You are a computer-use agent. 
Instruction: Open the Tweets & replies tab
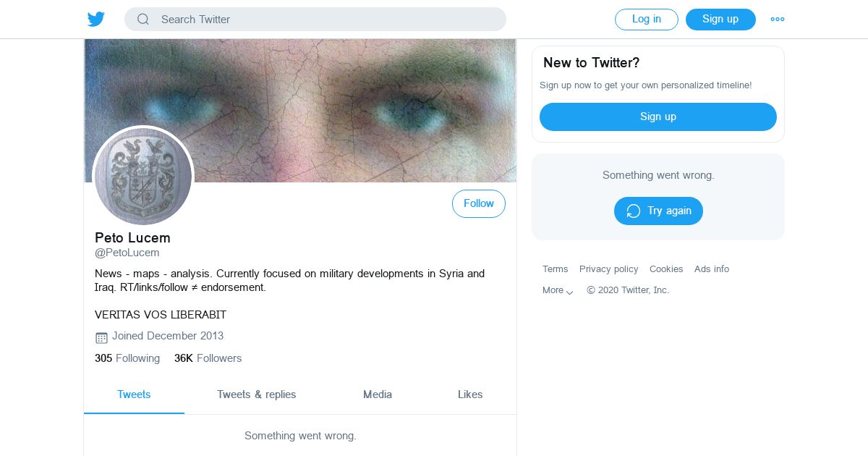257,394
